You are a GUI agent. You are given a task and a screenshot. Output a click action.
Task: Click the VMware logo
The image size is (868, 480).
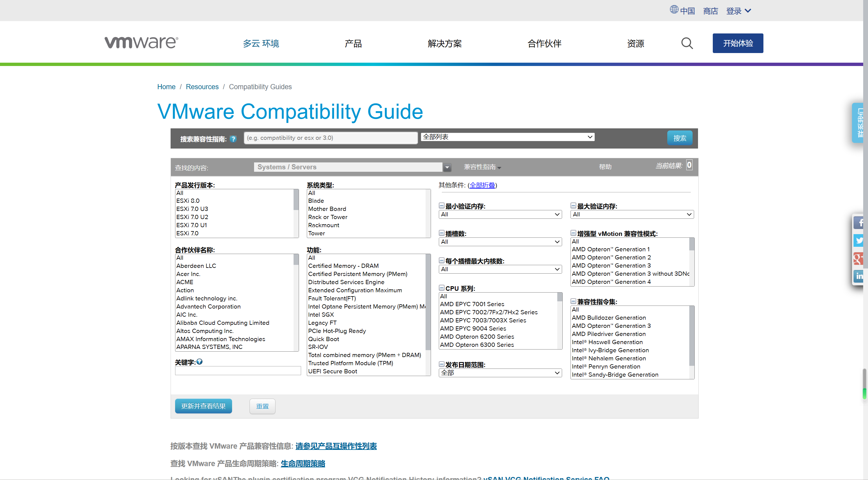click(142, 43)
